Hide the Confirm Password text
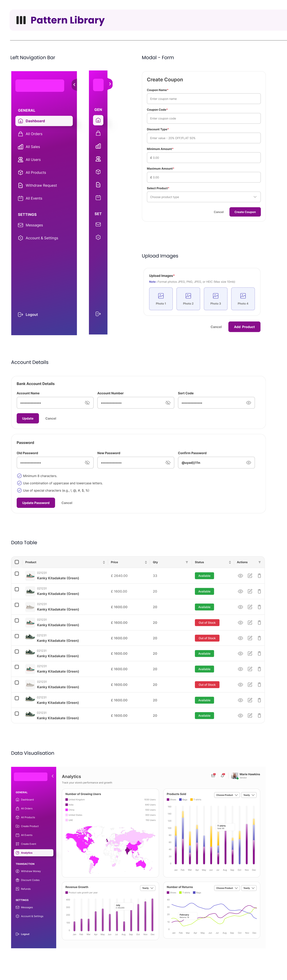 tap(249, 463)
